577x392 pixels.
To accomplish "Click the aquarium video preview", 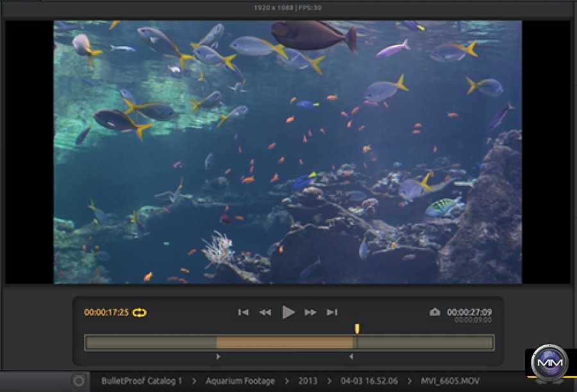I will click(x=287, y=152).
